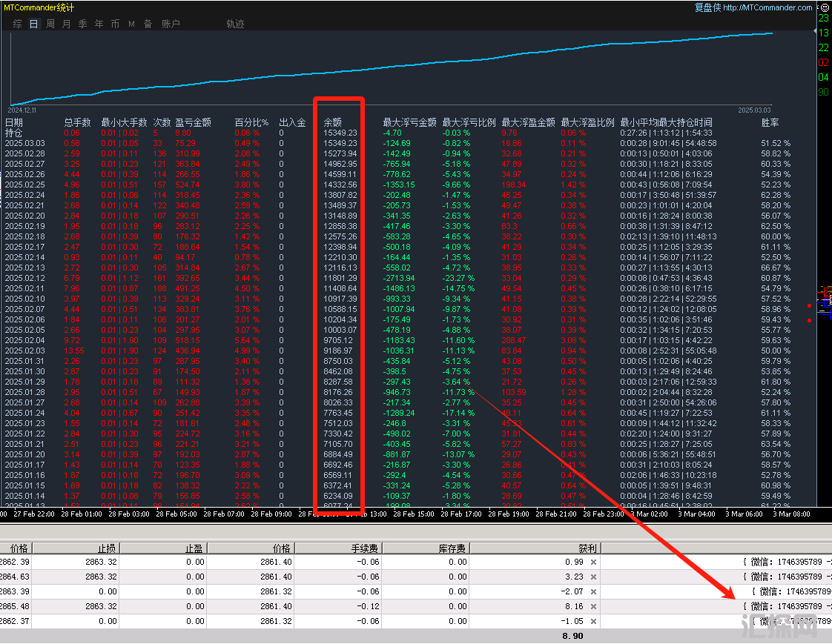
Task: Click the 28 Feb 15:00 time axis label
Action: tap(413, 514)
